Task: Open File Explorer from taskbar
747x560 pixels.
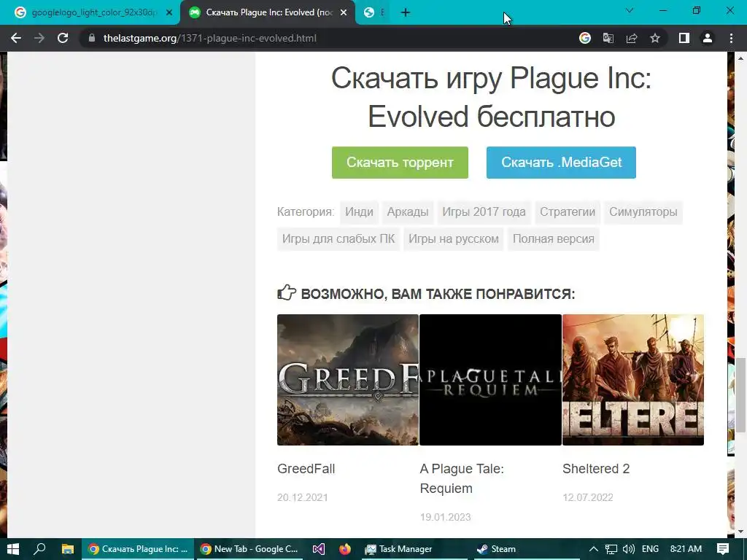Action: [x=68, y=549]
